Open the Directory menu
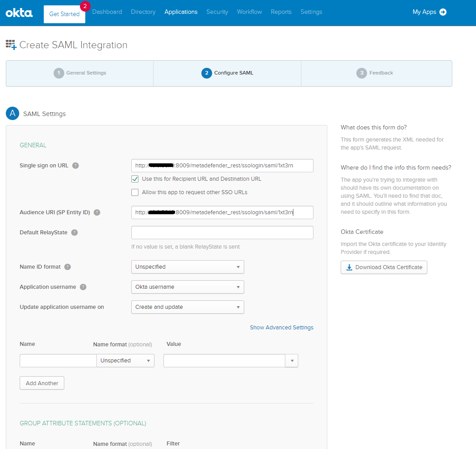 tap(143, 12)
